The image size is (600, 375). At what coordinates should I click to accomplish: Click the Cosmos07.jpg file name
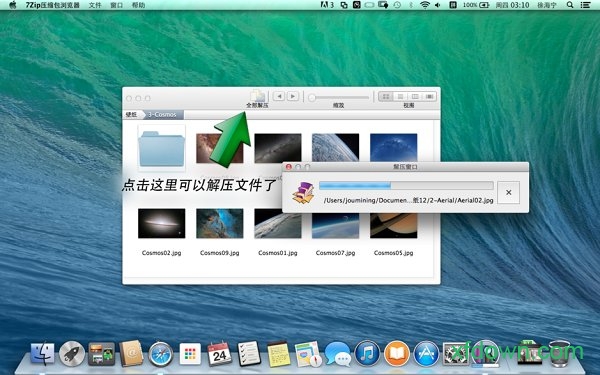(x=336, y=253)
